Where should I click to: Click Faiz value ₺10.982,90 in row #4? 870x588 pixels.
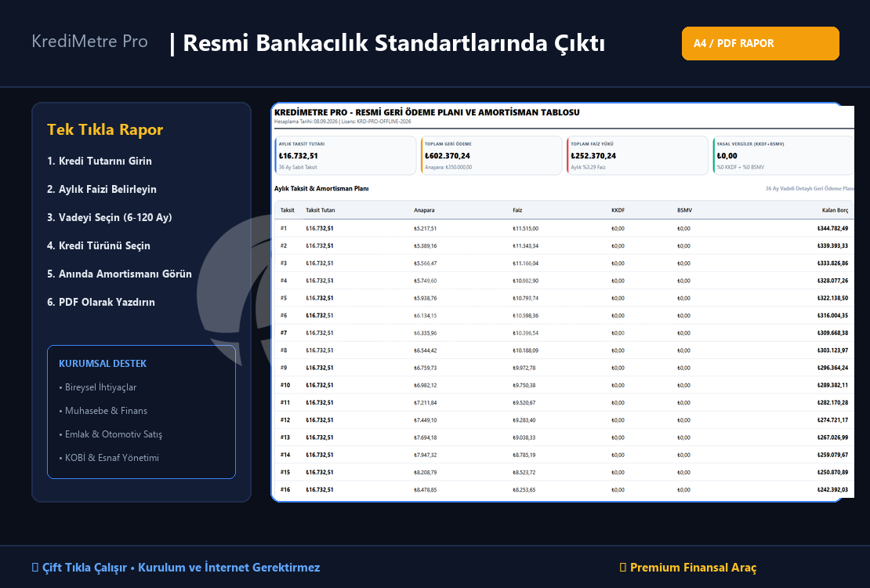[525, 281]
